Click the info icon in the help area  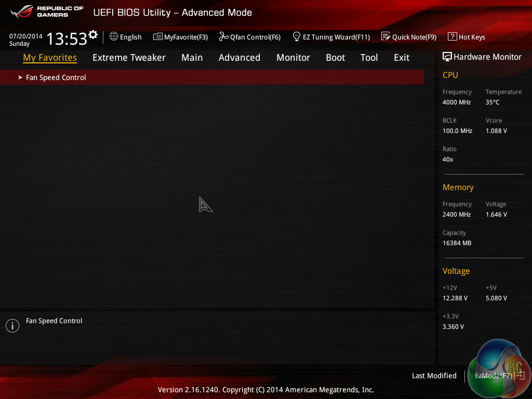point(12,326)
